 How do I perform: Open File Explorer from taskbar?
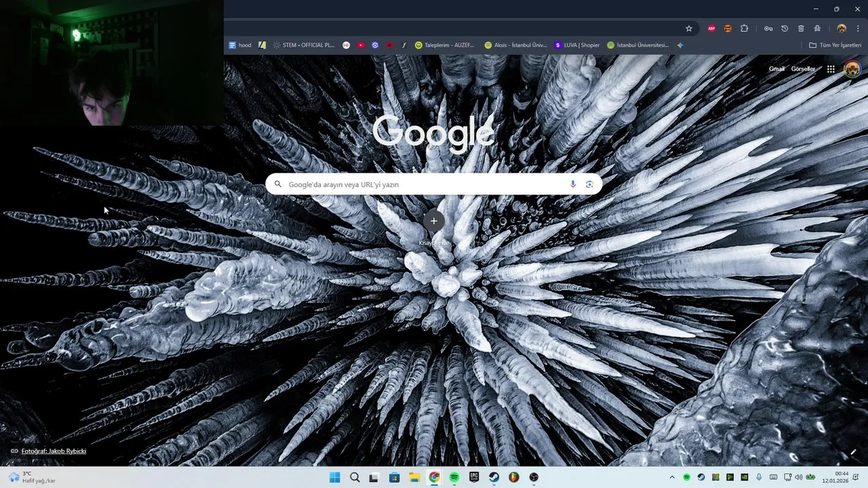pyautogui.click(x=414, y=477)
